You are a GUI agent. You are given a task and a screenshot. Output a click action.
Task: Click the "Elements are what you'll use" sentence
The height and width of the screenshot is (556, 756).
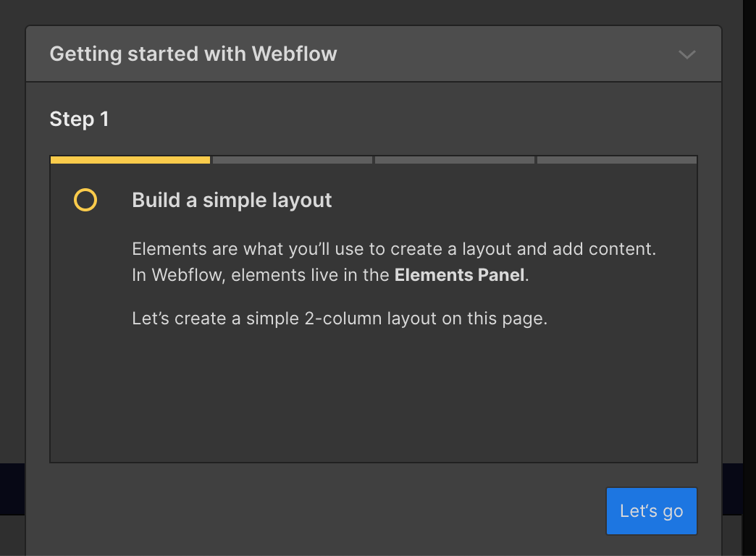coord(393,249)
